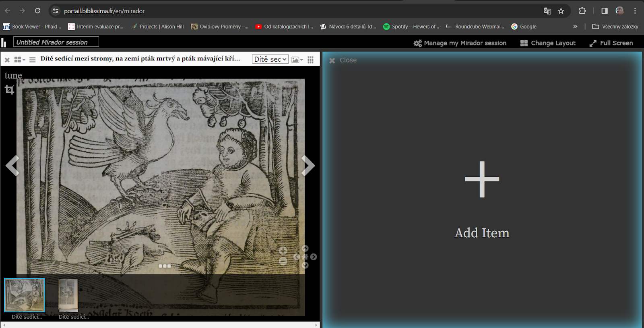Open the browser extensions puzzle icon

tap(582, 11)
